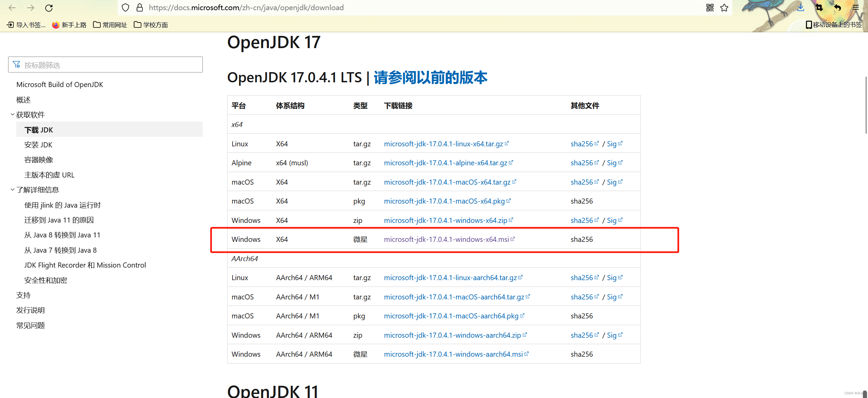Download microsoft-jdk-17.0.4.1-windows-x64.msi link
This screenshot has width=868, height=398.
click(446, 239)
